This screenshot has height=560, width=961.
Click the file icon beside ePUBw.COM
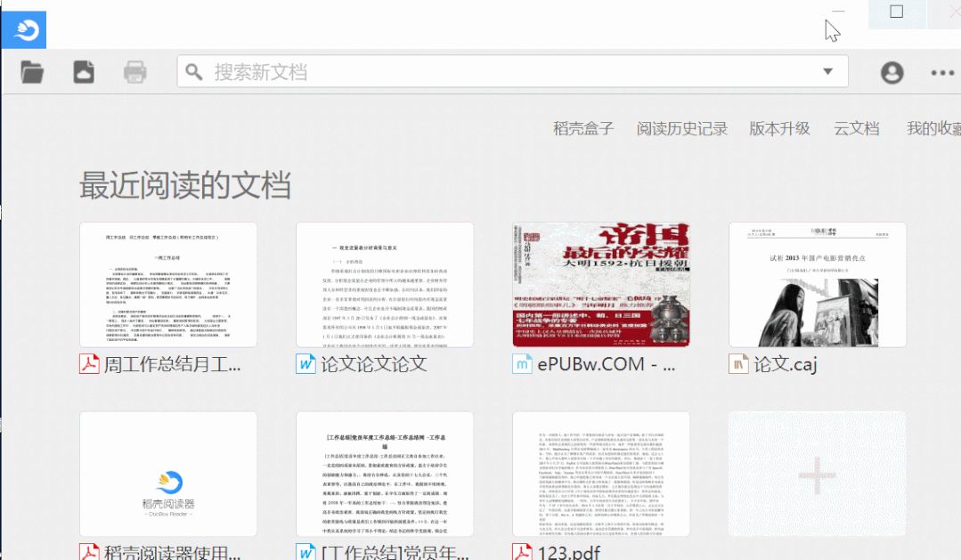coord(522,364)
